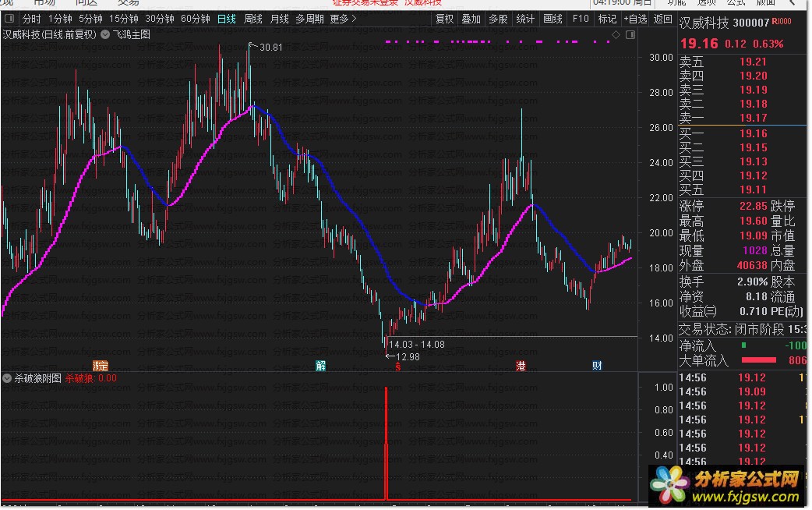The image size is (812, 510).
Task: Click the 换手 value 2.90%
Action: 753,282
